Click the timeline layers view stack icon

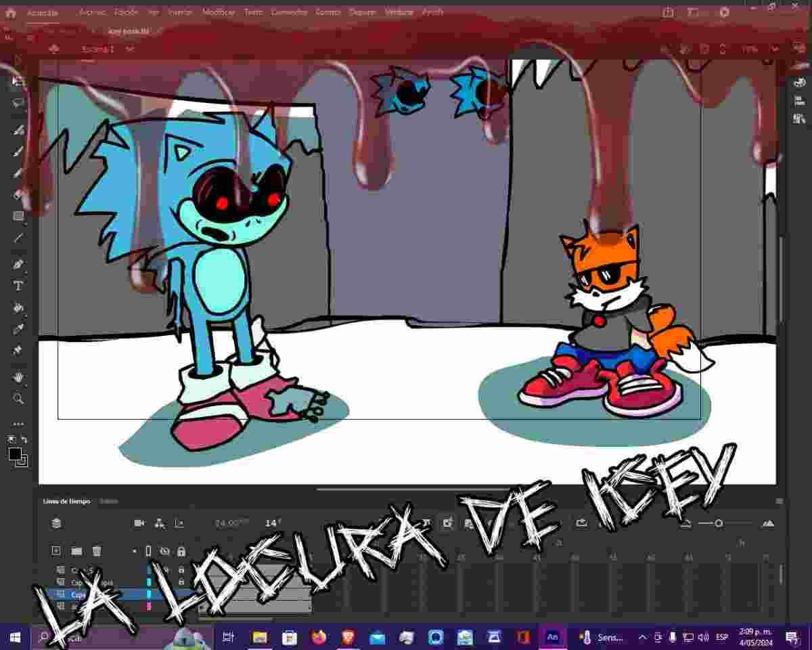(x=56, y=523)
